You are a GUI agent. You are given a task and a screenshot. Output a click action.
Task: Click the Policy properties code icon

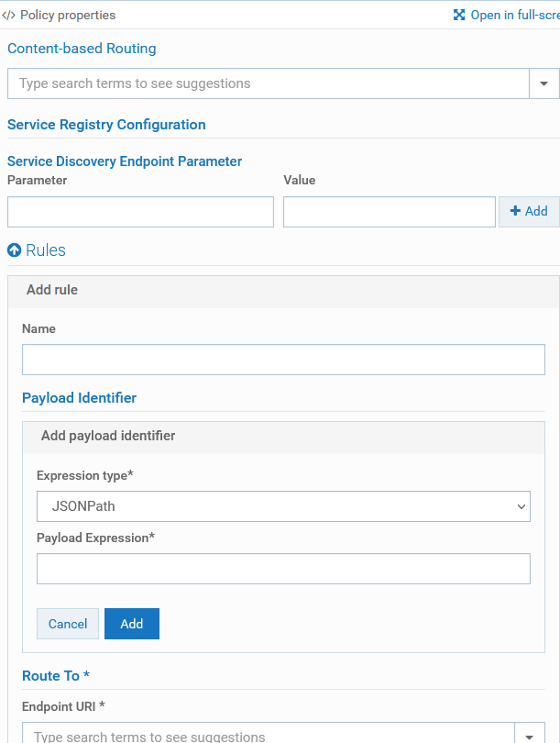8,16
